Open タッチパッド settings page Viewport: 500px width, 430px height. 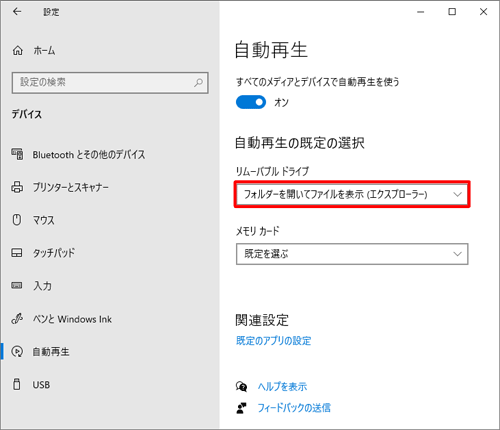54,253
